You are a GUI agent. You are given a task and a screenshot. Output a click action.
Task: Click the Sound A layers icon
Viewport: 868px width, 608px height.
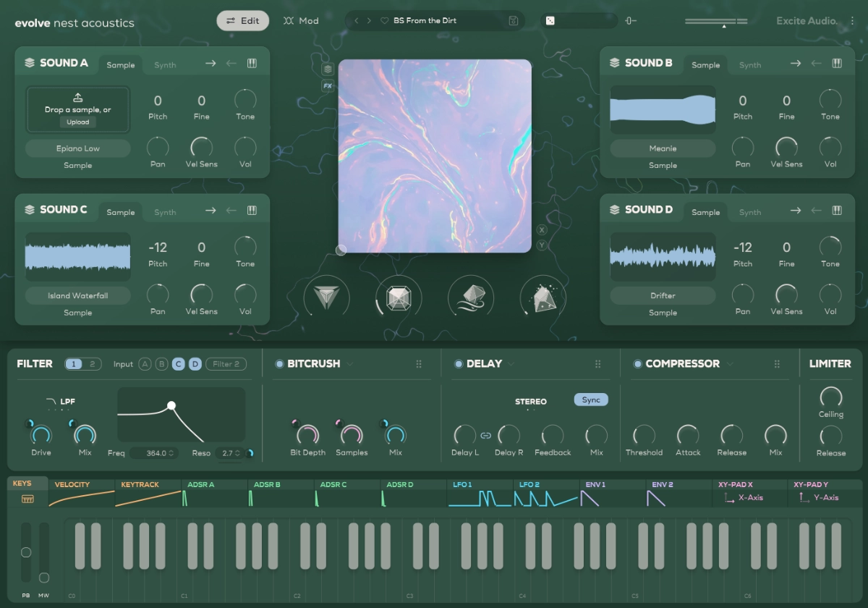point(30,63)
